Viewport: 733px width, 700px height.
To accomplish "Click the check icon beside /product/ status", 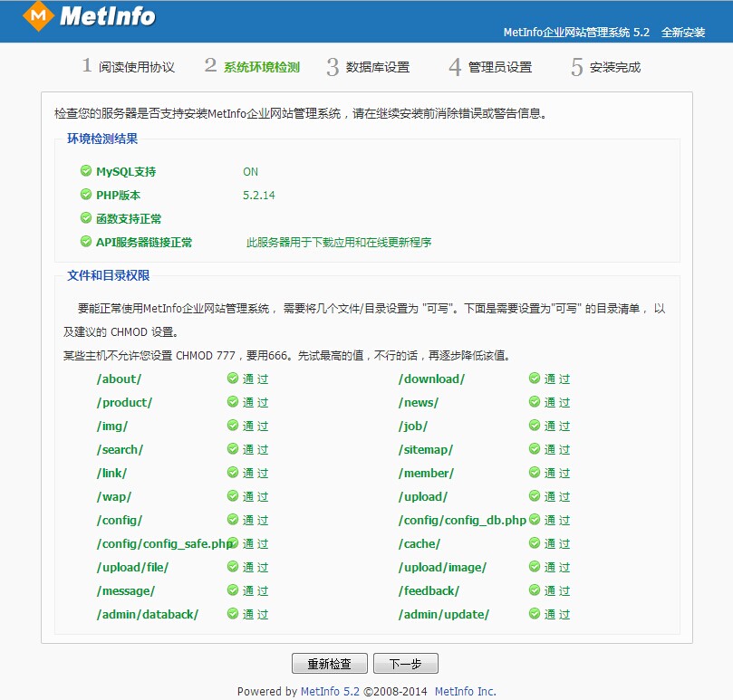I will click(x=233, y=402).
